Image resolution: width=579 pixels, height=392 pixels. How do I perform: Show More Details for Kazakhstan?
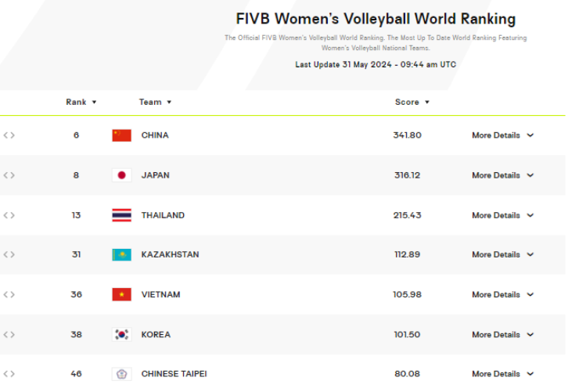pos(502,254)
